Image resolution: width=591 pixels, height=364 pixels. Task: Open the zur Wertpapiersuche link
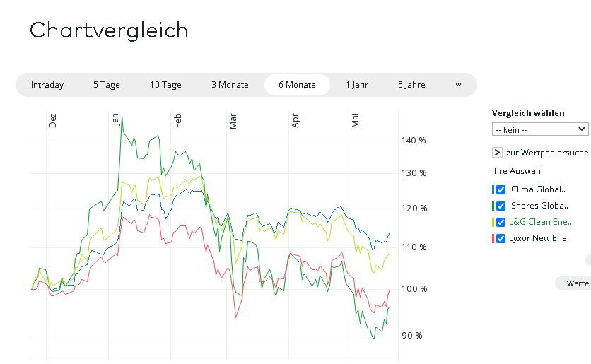[546, 153]
